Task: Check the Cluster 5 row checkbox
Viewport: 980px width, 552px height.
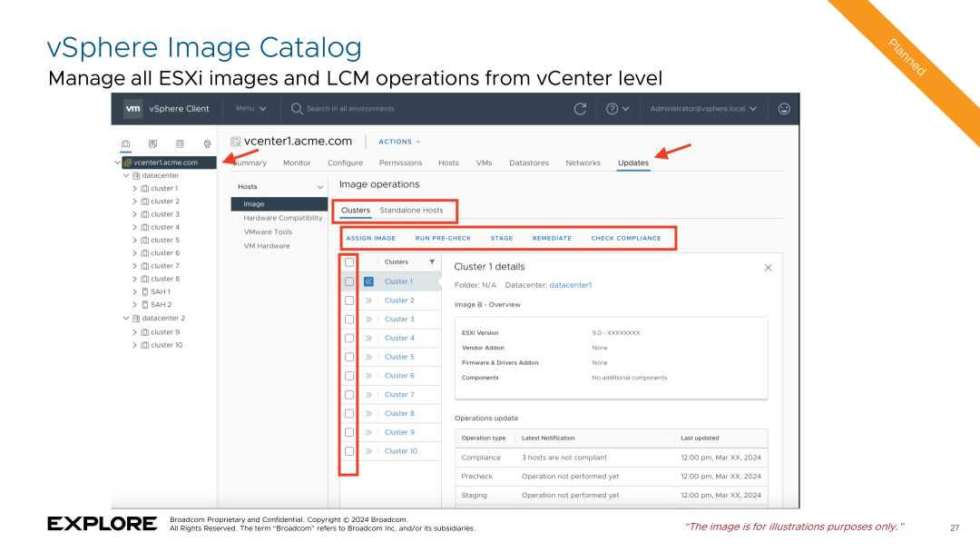Action: coord(349,357)
